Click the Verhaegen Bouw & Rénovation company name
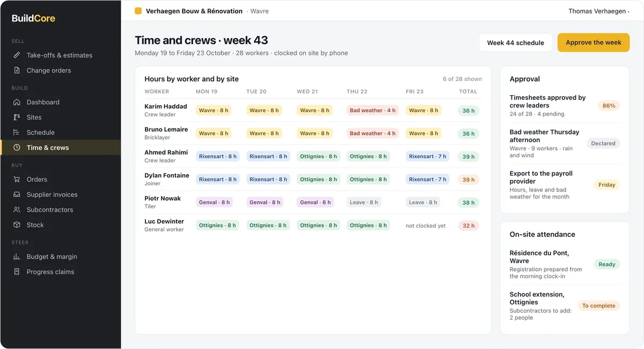 (x=194, y=11)
